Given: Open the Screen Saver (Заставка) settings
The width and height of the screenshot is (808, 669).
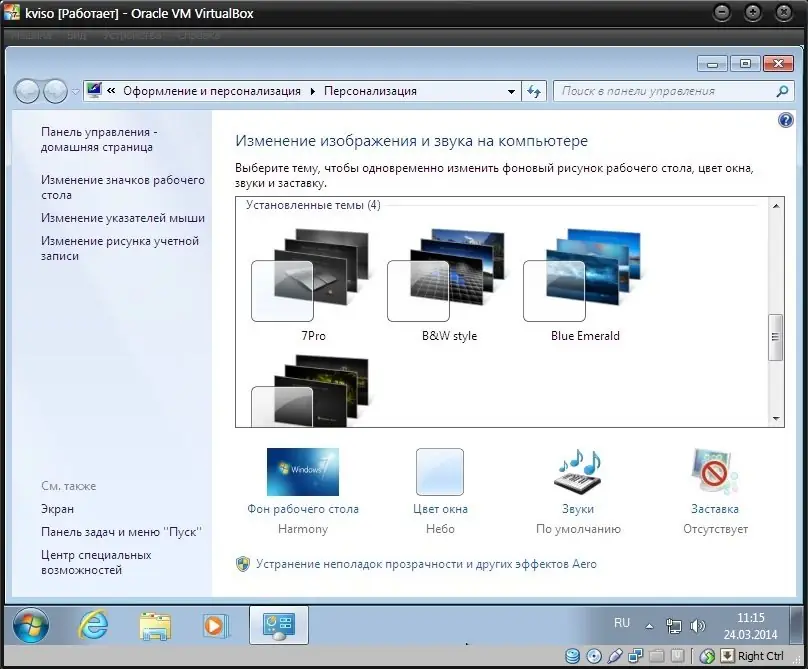Looking at the screenshot, I should click(x=714, y=471).
